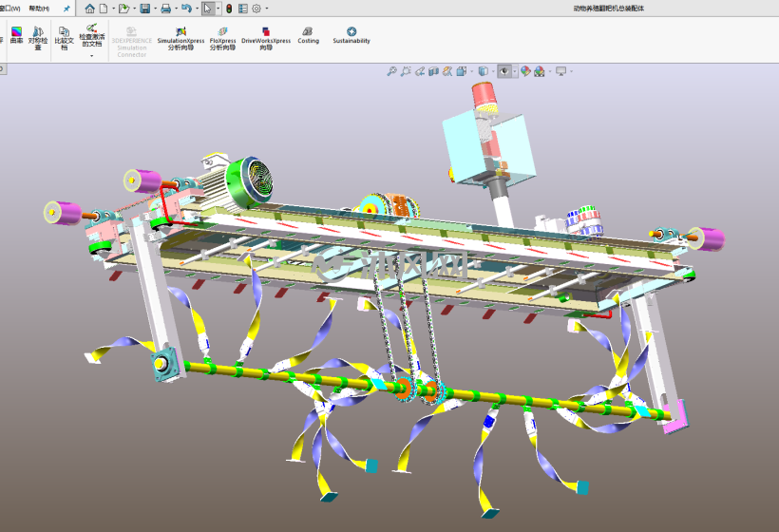Expand the Display Style dropdown arrow

point(493,71)
